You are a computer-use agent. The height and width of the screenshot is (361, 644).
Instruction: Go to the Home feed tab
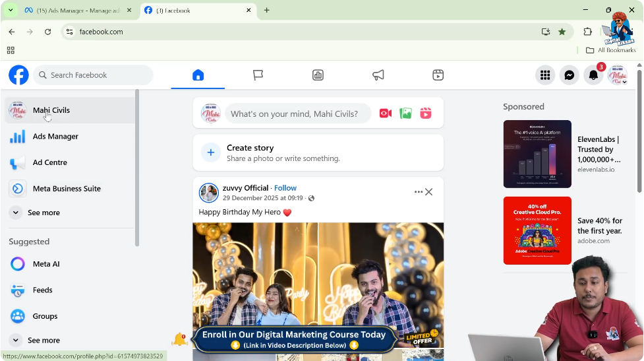[198, 75]
